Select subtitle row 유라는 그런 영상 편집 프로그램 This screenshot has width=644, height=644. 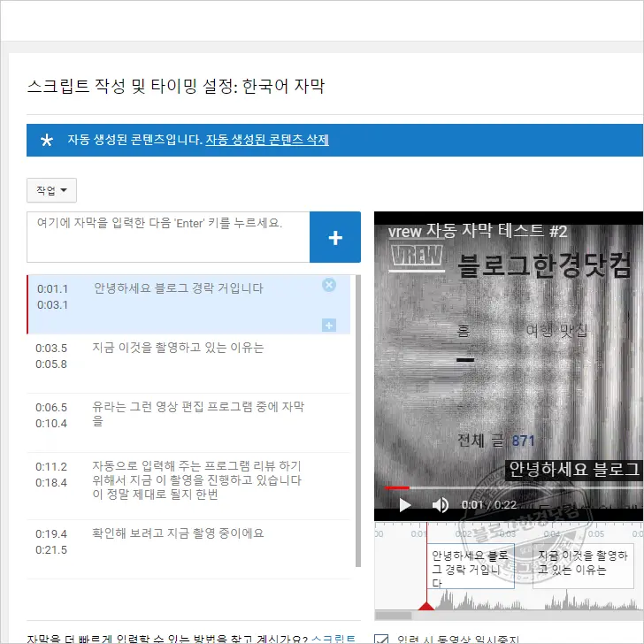188,423
